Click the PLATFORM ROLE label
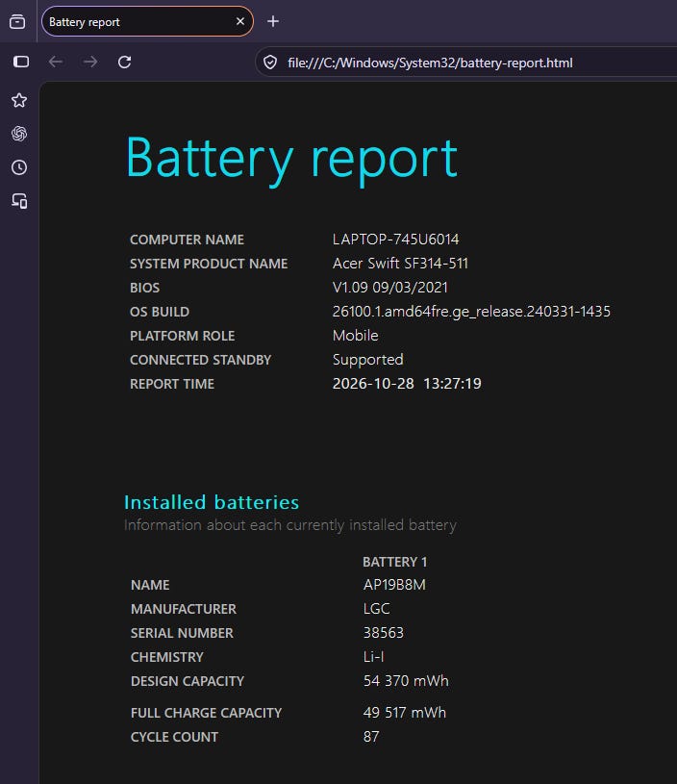 pyautogui.click(x=183, y=336)
